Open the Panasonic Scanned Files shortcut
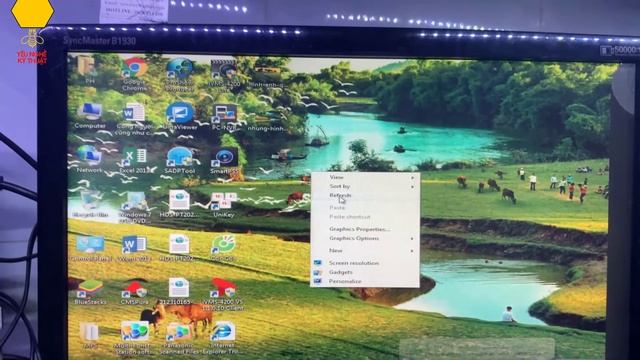Viewport: 640px width, 360px height. point(178,338)
